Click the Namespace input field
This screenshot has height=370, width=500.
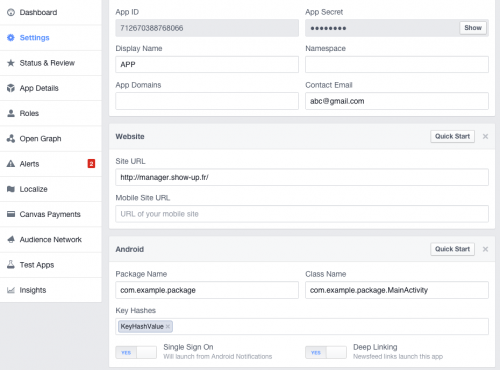click(397, 64)
